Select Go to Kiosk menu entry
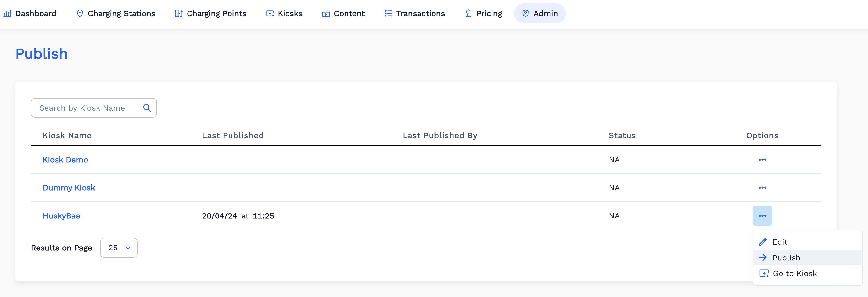The width and height of the screenshot is (868, 297). (x=795, y=273)
